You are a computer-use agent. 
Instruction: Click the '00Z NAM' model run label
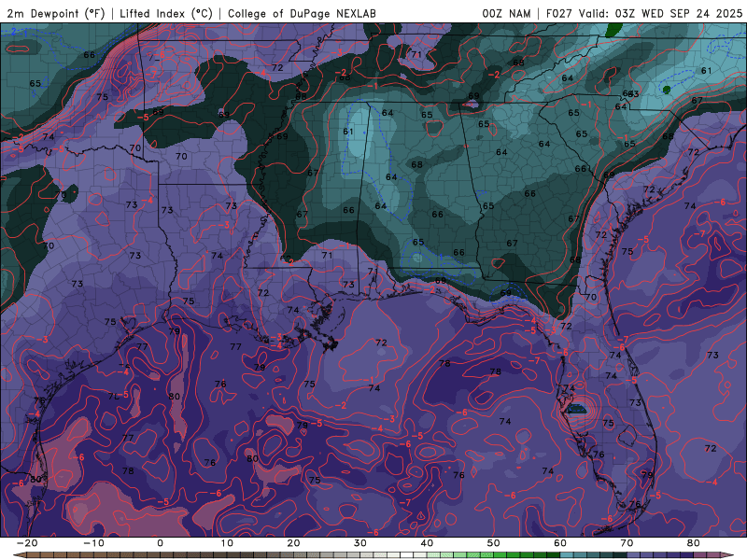506,13
